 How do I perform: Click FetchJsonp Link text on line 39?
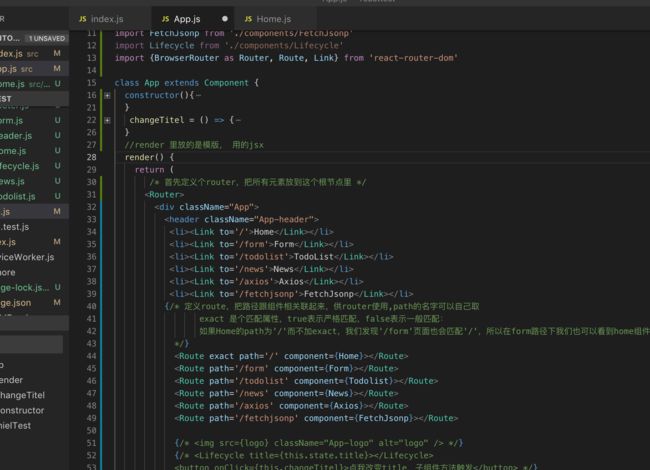click(x=329, y=294)
